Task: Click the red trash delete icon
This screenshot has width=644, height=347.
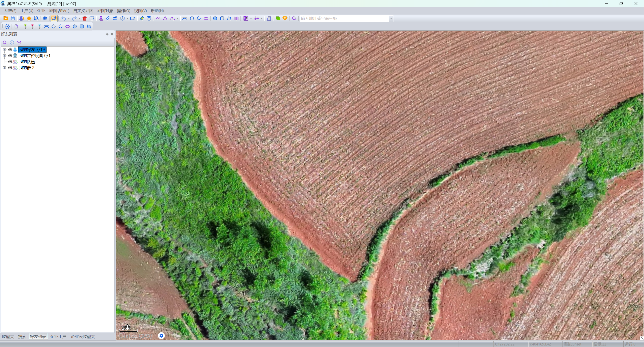Action: point(85,18)
